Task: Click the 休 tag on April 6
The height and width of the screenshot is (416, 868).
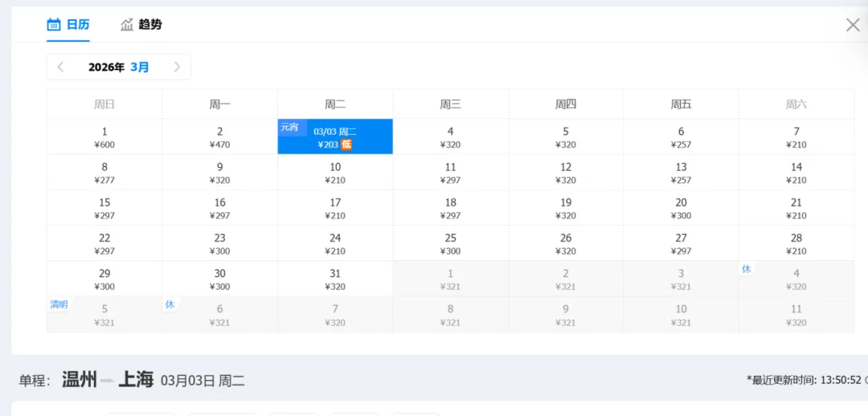Action: pos(170,304)
